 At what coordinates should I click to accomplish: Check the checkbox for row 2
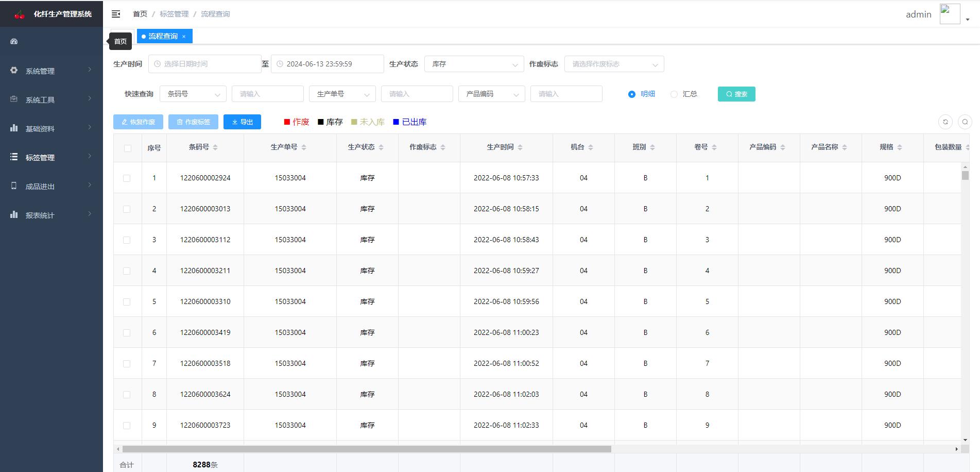127,209
